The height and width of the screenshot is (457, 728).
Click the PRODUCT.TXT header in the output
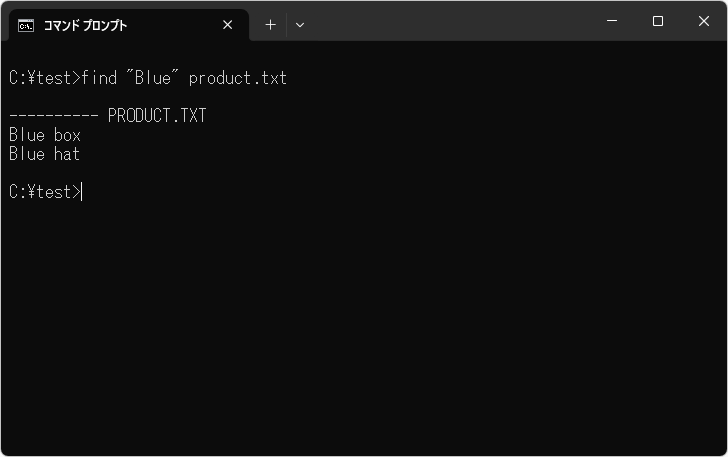pos(157,116)
